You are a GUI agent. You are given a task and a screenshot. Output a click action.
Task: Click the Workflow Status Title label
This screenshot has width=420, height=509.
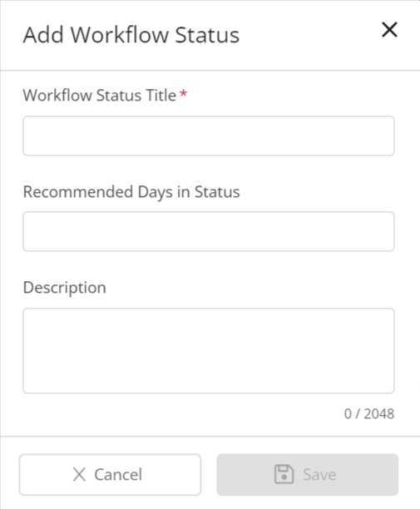tap(99, 95)
